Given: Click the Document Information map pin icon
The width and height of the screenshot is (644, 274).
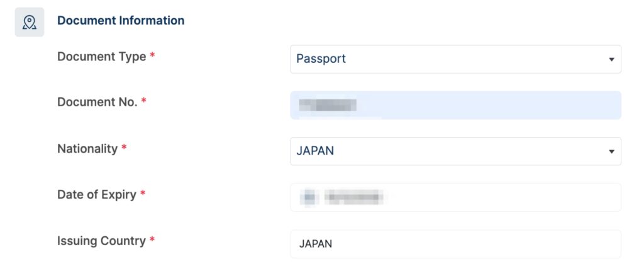Looking at the screenshot, I should [29, 22].
